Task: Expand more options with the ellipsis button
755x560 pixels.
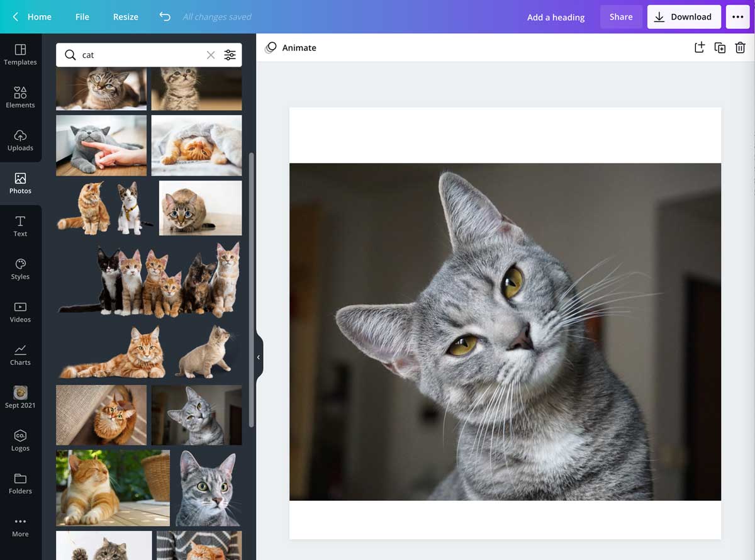Action: 737,17
